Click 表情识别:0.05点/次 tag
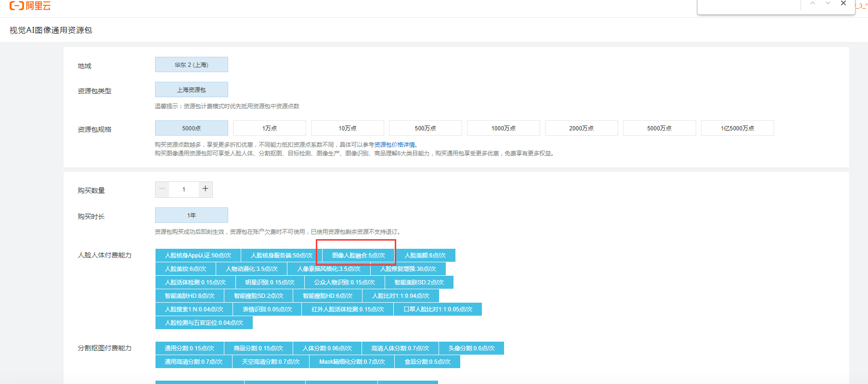This screenshot has height=384, width=868. pyautogui.click(x=267, y=309)
